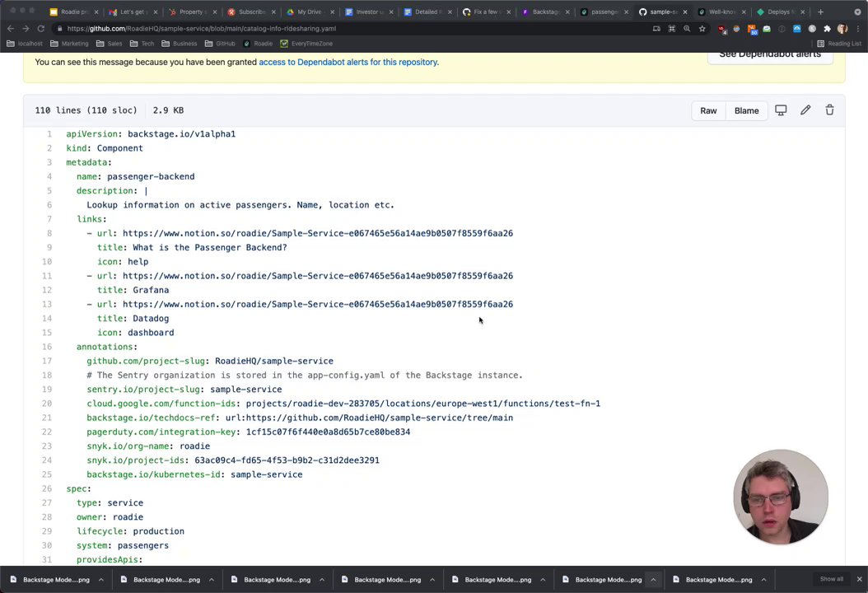Open tab search dropdown arrow

[x=857, y=12]
